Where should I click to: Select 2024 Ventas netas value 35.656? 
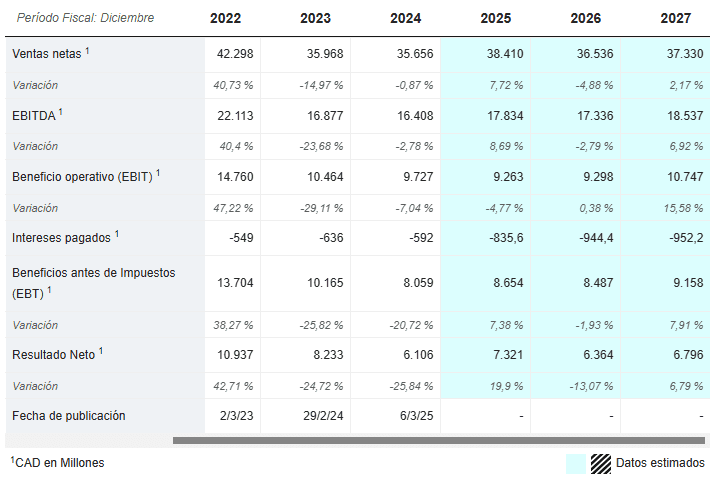[x=415, y=54]
